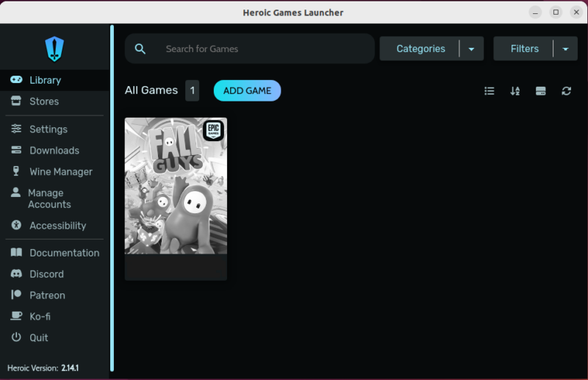Click the Accessibility figure icon
The height and width of the screenshot is (380, 588).
tap(16, 225)
